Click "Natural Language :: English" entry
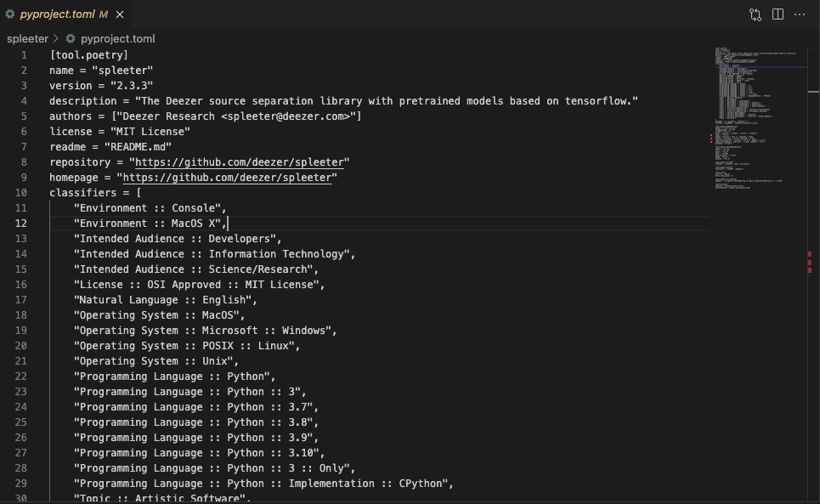This screenshot has width=820, height=504. (x=165, y=299)
